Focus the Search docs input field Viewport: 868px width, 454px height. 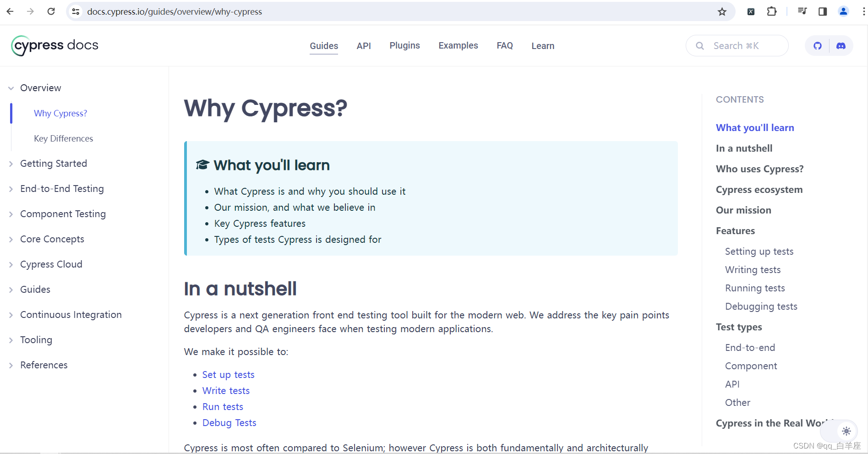click(737, 46)
